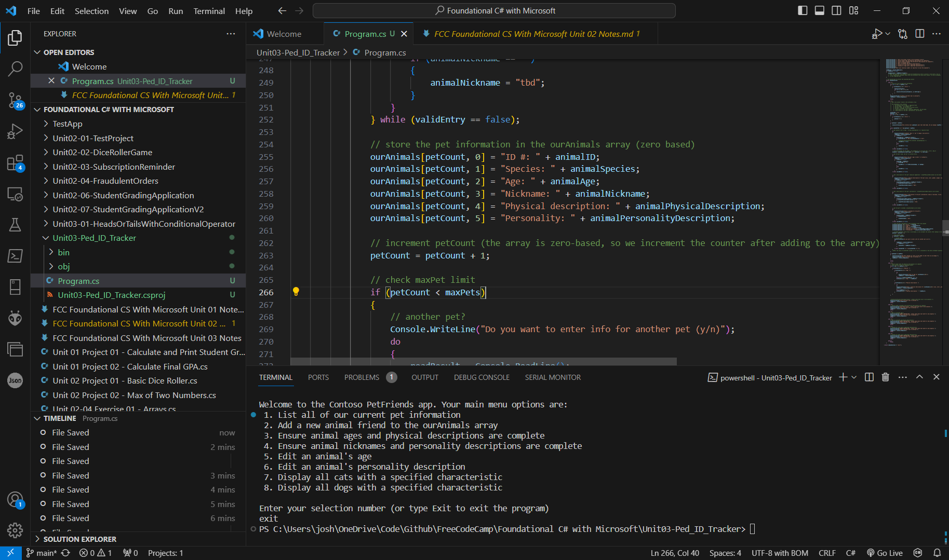The width and height of the screenshot is (949, 560).
Task: Open the Terminal menu
Action: click(x=209, y=11)
